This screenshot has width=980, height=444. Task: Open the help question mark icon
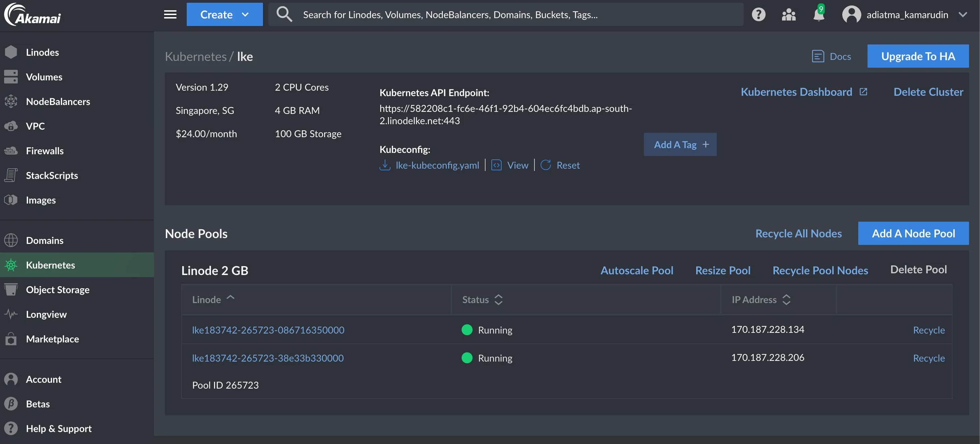[x=758, y=14]
